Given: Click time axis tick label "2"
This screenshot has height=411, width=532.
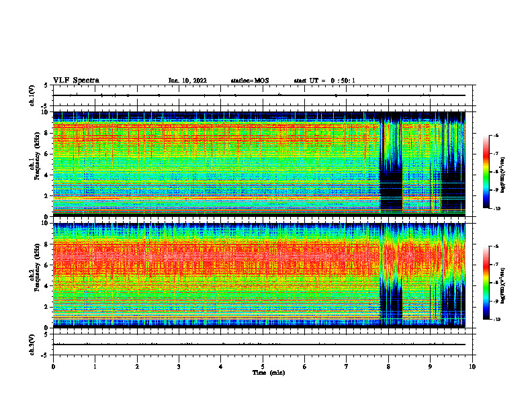Looking at the screenshot, I should coord(137,367).
